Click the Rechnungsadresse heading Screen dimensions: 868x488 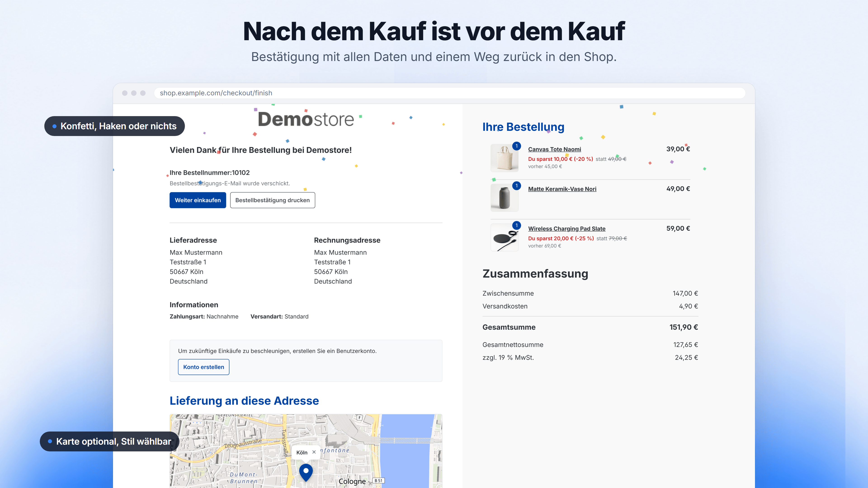pos(347,240)
